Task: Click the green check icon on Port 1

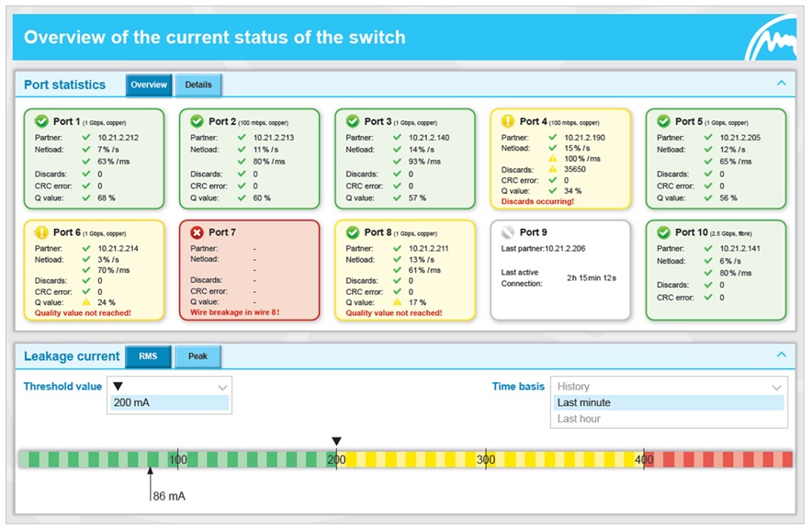Action: pyautogui.click(x=41, y=121)
